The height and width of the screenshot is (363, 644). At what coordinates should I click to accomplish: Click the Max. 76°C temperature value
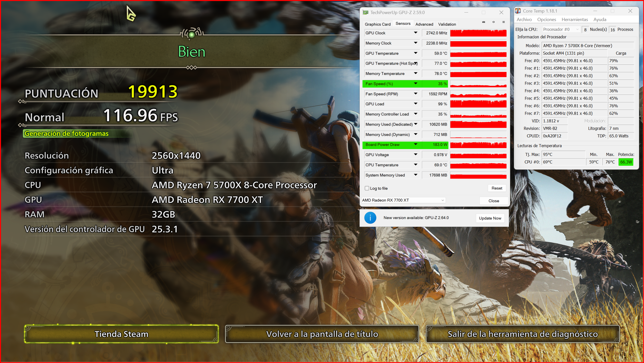point(610,162)
